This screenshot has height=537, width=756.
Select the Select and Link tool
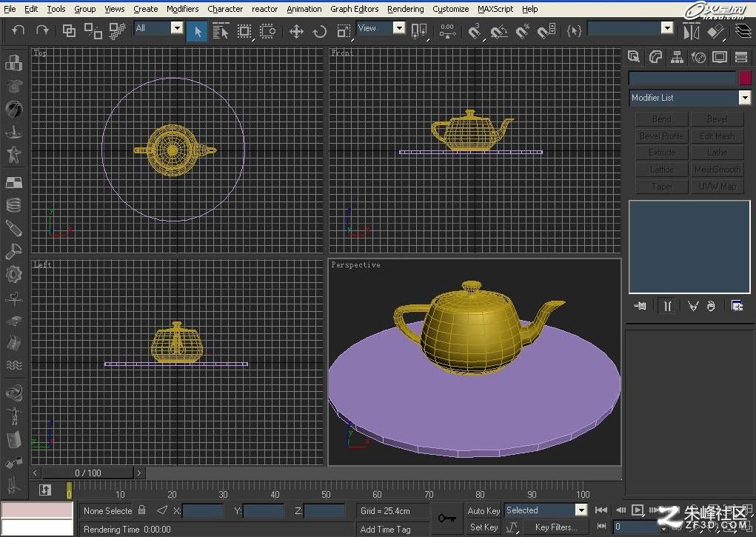[69, 31]
